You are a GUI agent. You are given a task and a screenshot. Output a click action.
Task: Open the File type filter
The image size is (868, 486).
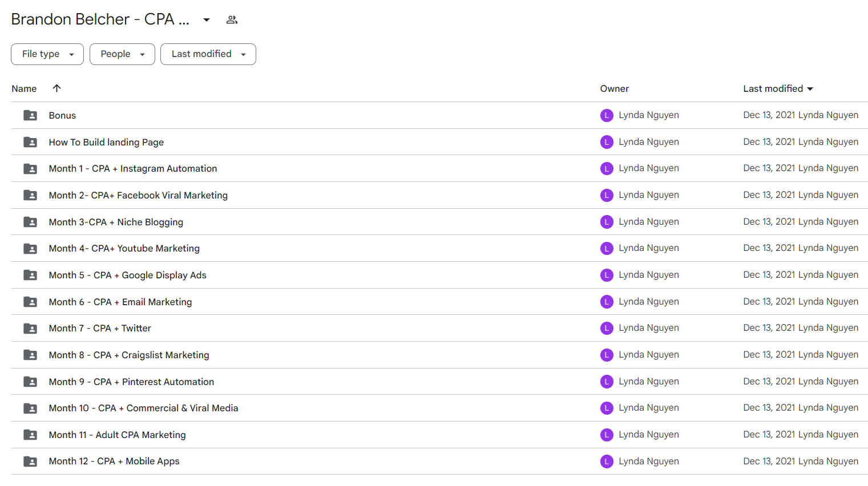click(47, 54)
